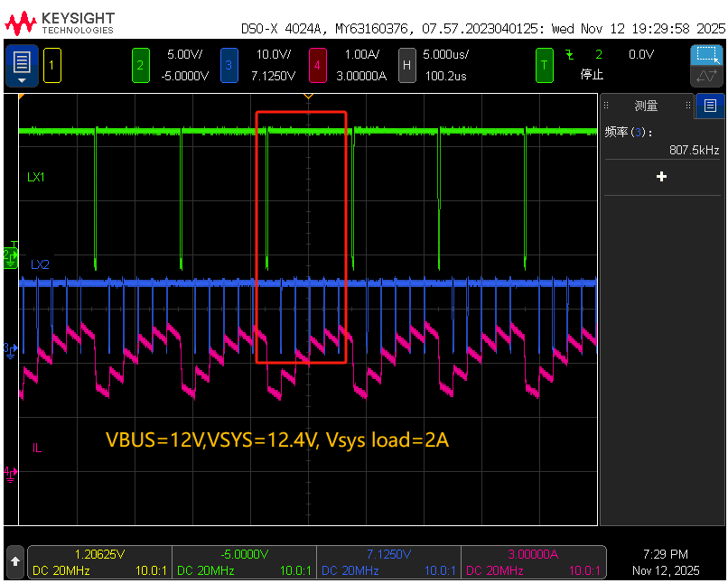Add a new measurement with plus

click(661, 177)
